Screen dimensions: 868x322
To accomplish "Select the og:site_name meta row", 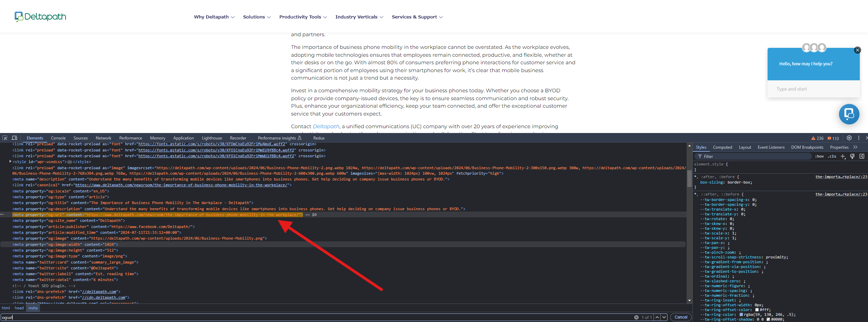I will [x=343, y=220].
